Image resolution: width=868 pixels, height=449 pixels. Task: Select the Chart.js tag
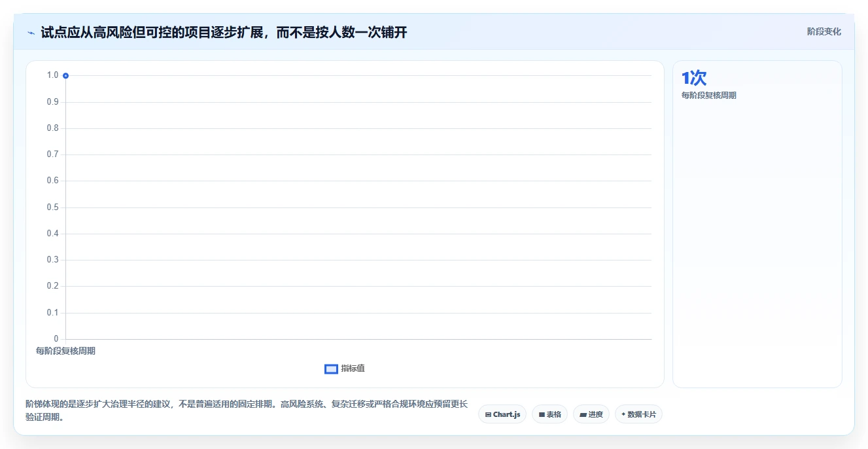click(x=502, y=414)
